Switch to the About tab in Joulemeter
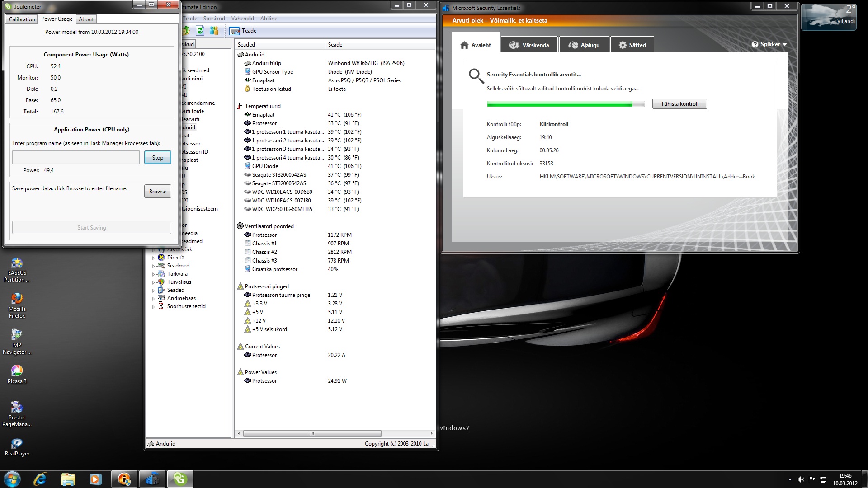 [86, 19]
